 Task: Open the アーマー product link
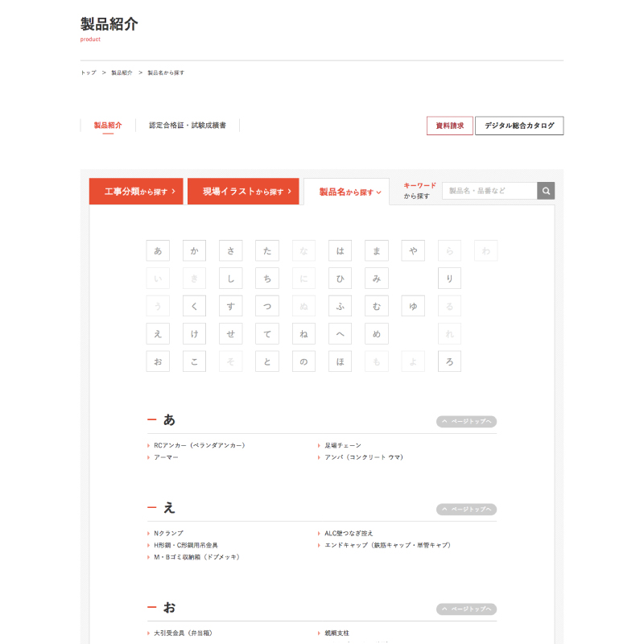point(166,457)
